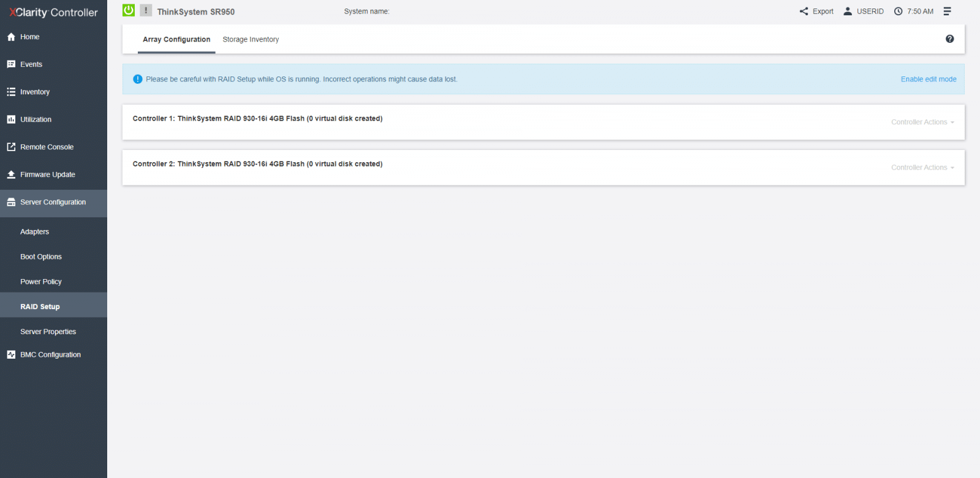Click the Home house icon

coord(11,37)
